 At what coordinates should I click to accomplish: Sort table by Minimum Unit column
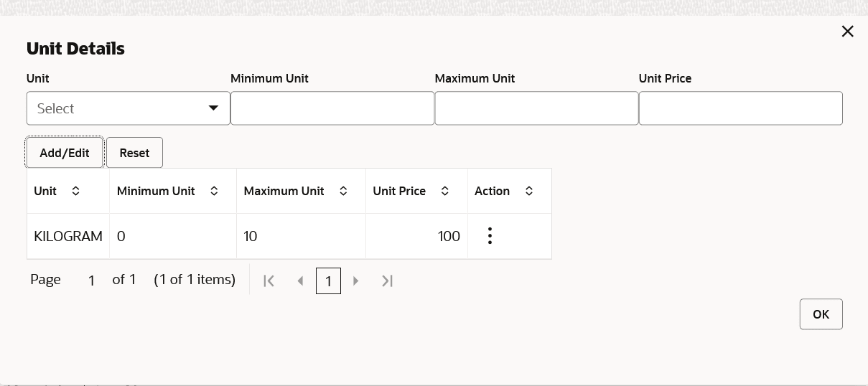214,192
